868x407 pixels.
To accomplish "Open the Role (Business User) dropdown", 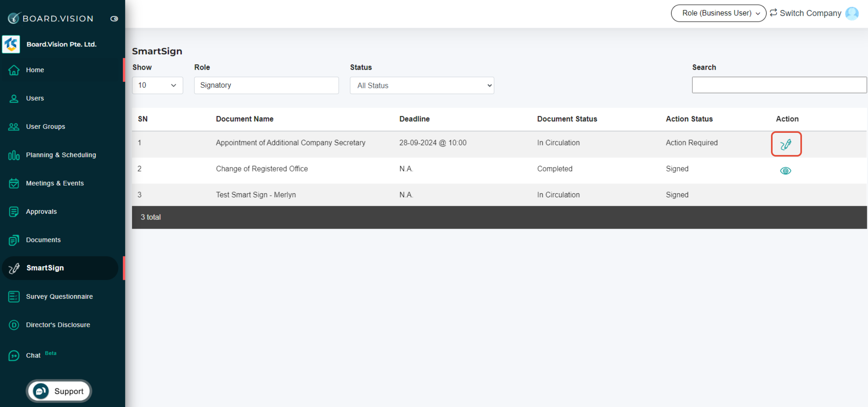I will (718, 13).
